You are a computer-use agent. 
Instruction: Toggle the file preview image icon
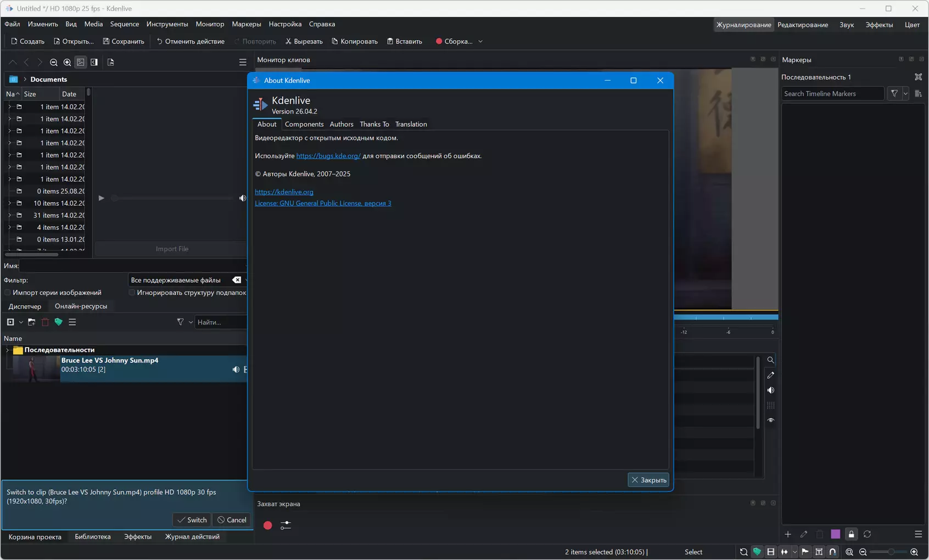pos(81,63)
